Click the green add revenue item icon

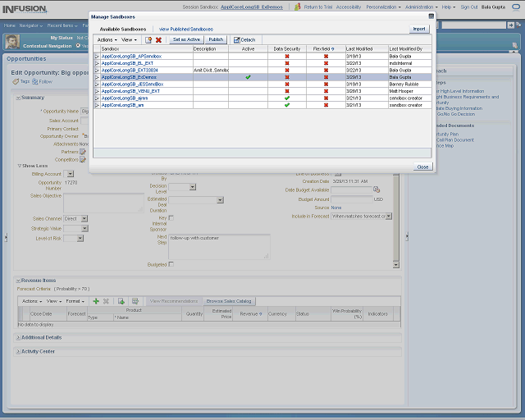(x=96, y=301)
